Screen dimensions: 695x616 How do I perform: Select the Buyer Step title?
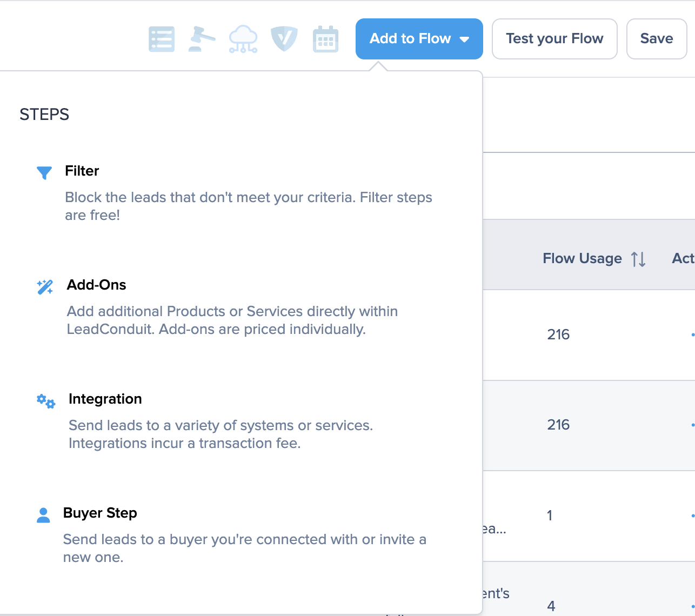coord(100,513)
